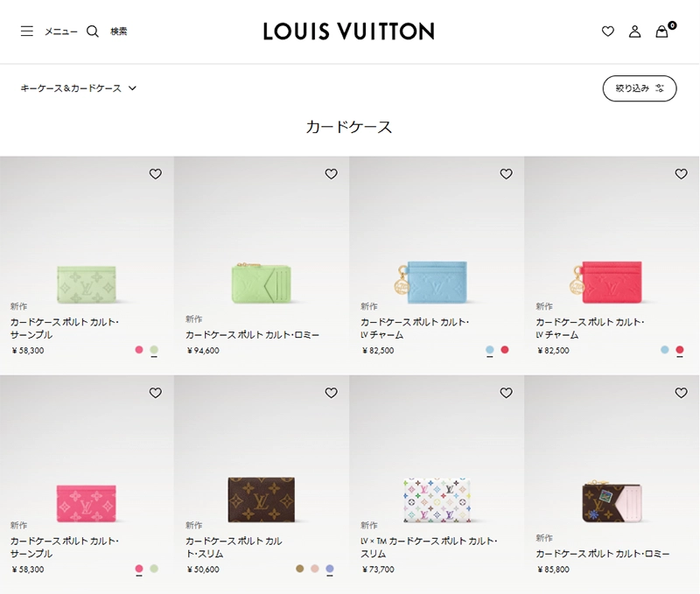Click the search magnifier icon
This screenshot has width=700, height=594.
(93, 31)
